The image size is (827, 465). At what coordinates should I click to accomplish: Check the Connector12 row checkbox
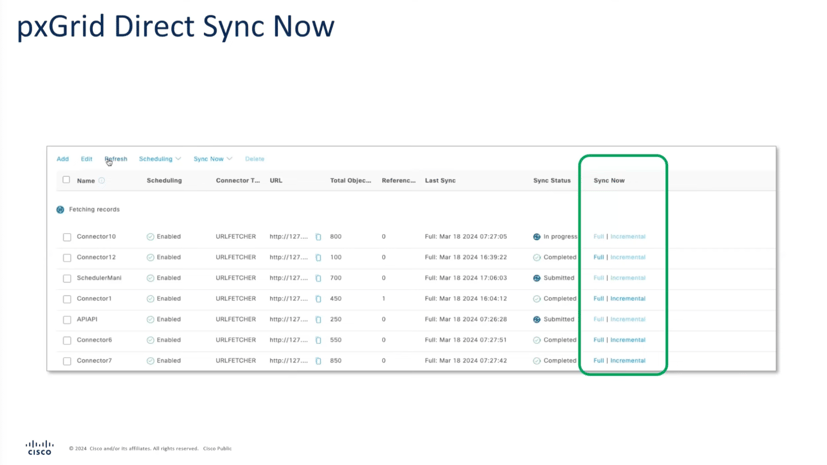click(67, 258)
